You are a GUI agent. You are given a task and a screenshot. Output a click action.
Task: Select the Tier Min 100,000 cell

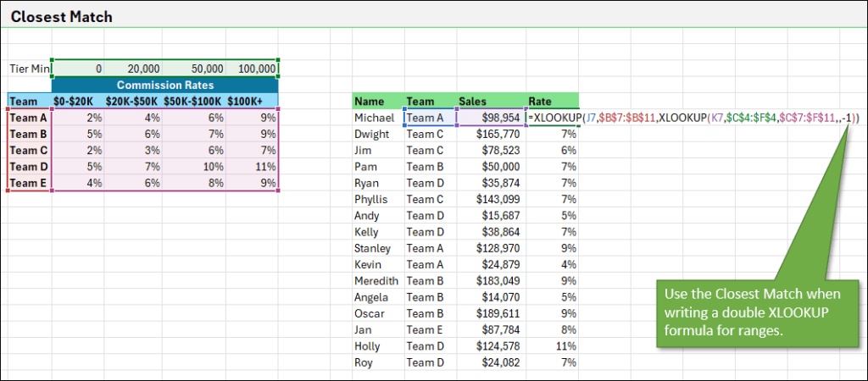tap(254, 69)
